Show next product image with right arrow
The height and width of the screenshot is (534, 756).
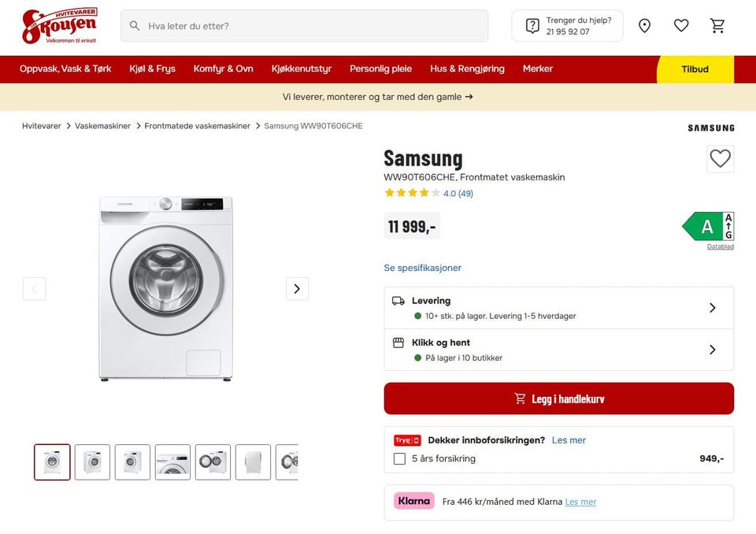pos(297,288)
